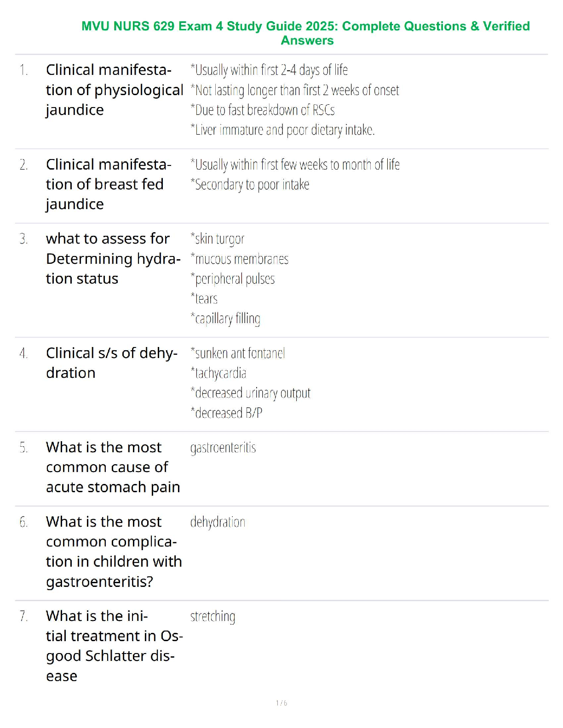The image size is (563, 728).
Task: Click the 'mucous membranes' answer line
Action: click(240, 259)
